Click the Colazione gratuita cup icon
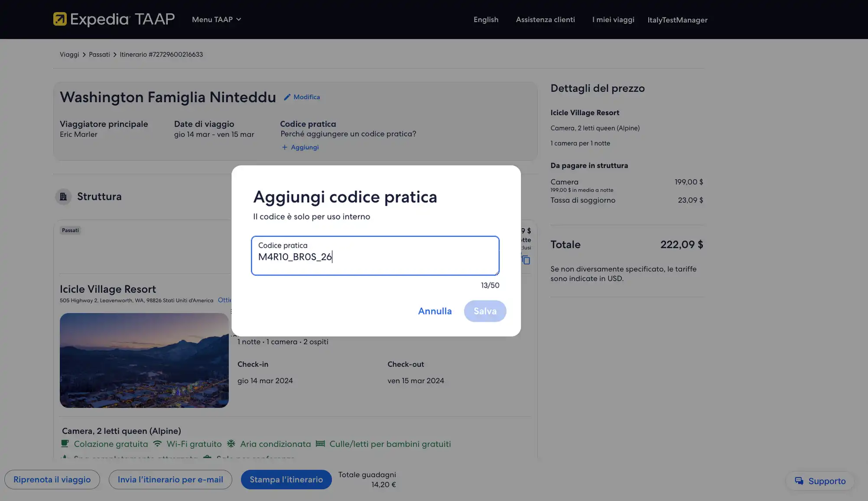 tap(65, 443)
